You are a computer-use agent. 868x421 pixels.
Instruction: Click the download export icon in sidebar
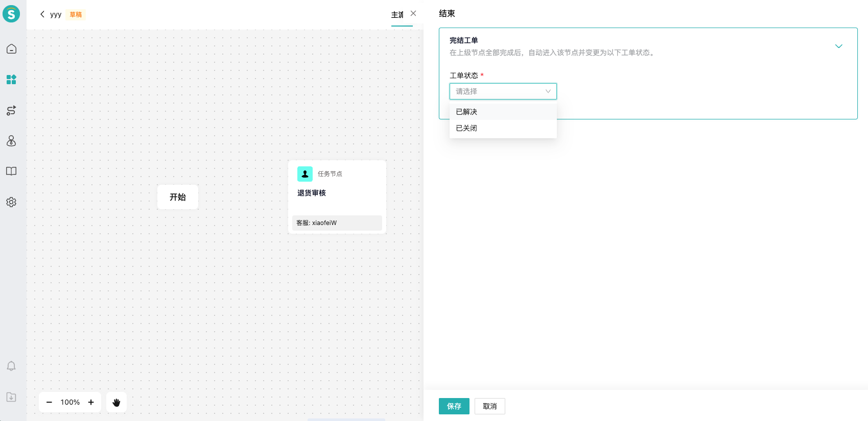[x=11, y=397]
